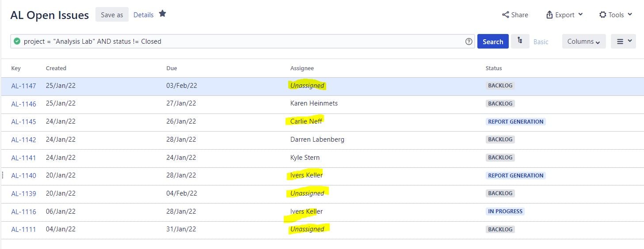Click Unassigned in the AL-1111 row
Image resolution: width=644 pixels, height=249 pixels.
click(x=307, y=229)
